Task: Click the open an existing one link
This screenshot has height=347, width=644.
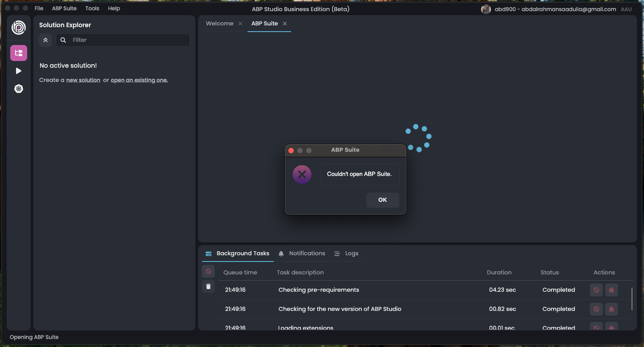Action: click(x=139, y=80)
